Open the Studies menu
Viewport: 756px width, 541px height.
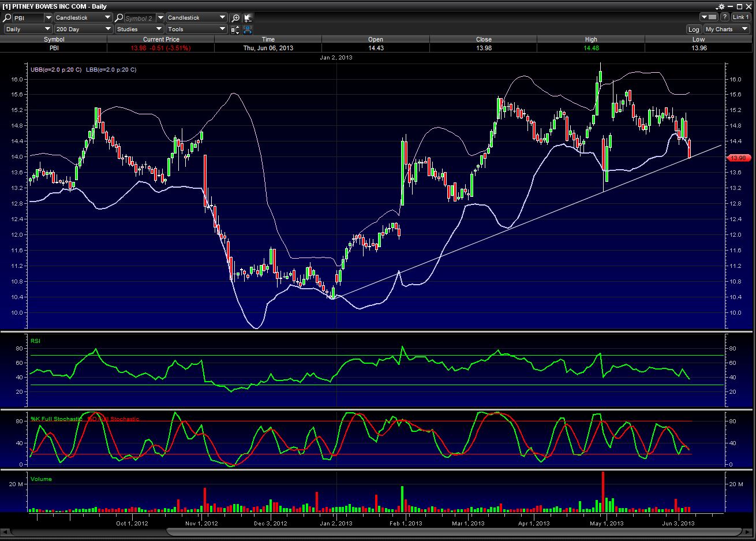[x=139, y=29]
